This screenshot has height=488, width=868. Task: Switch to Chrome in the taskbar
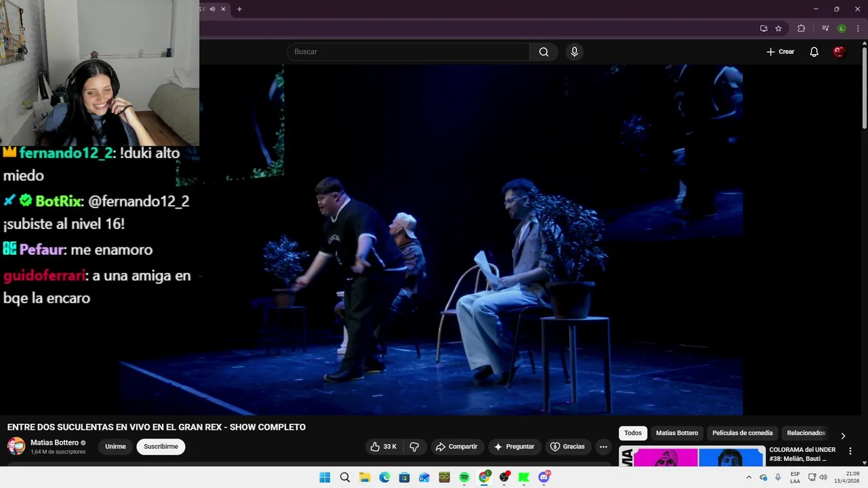(x=484, y=477)
